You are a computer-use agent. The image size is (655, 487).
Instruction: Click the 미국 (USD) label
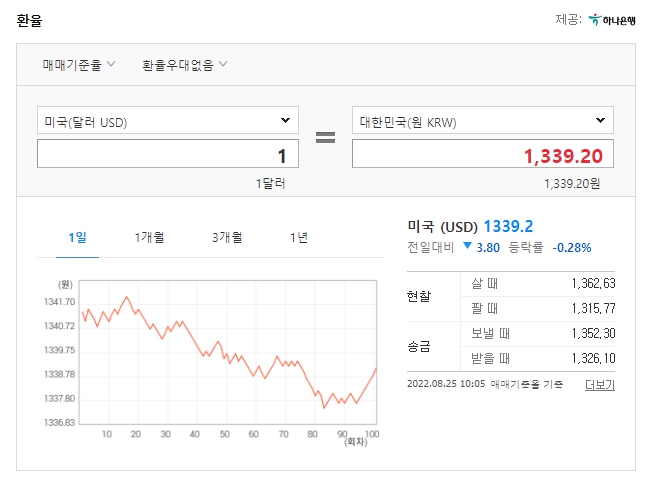click(x=442, y=227)
